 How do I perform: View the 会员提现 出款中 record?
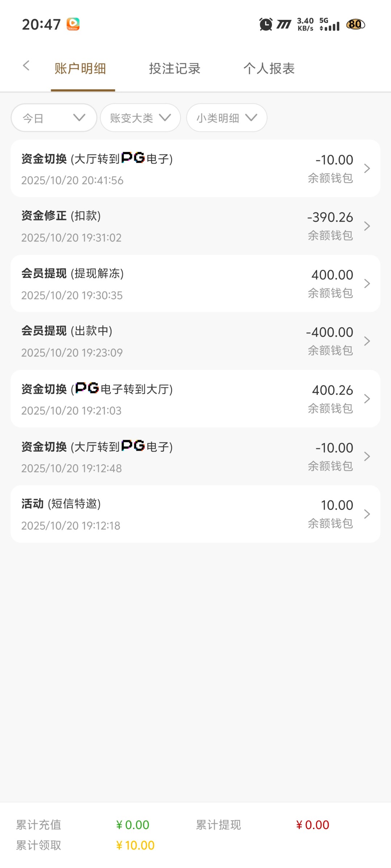pos(195,341)
